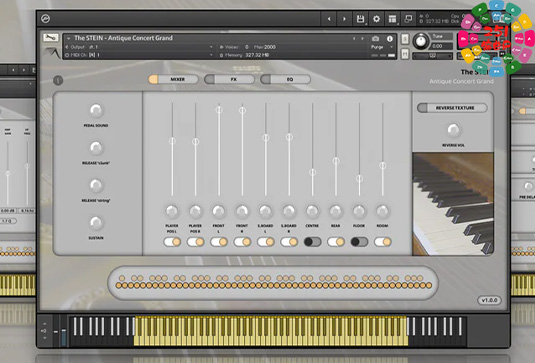Screen dimensions: 535x363
Task: Disable the Room mic toggle
Action: 382,242
